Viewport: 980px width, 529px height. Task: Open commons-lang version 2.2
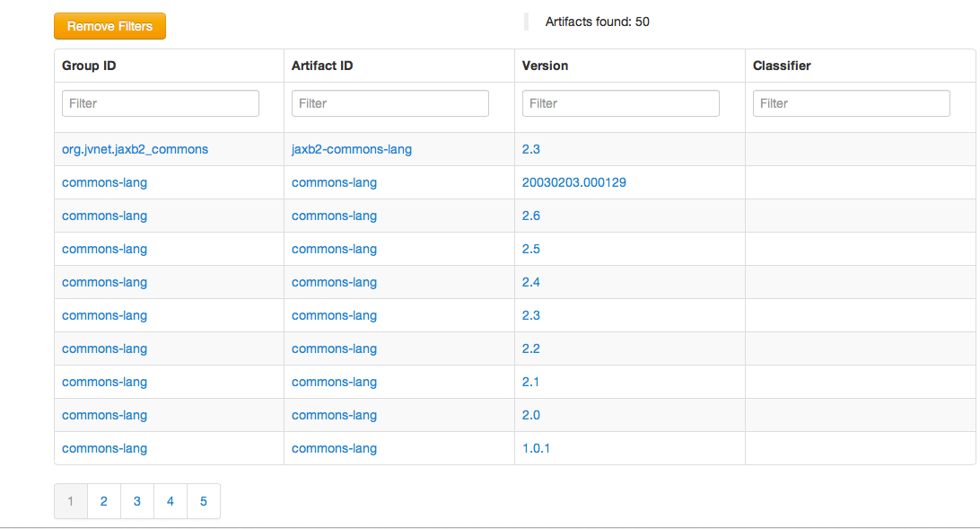pyautogui.click(x=530, y=348)
